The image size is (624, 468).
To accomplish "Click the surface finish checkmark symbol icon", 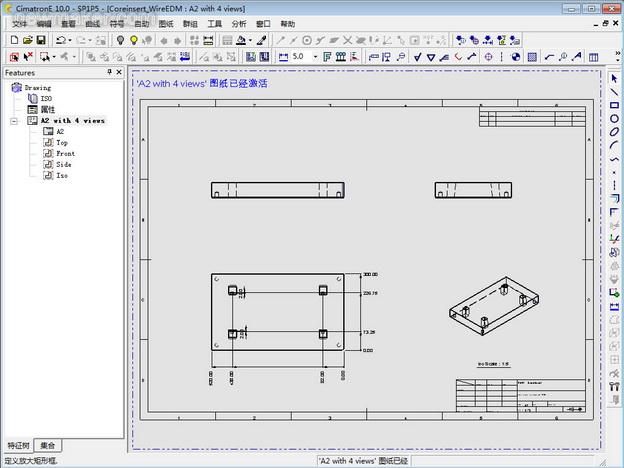I will pos(417,57).
